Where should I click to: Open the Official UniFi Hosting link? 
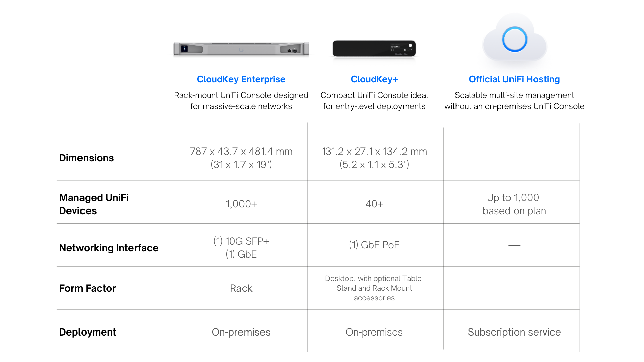pos(514,79)
